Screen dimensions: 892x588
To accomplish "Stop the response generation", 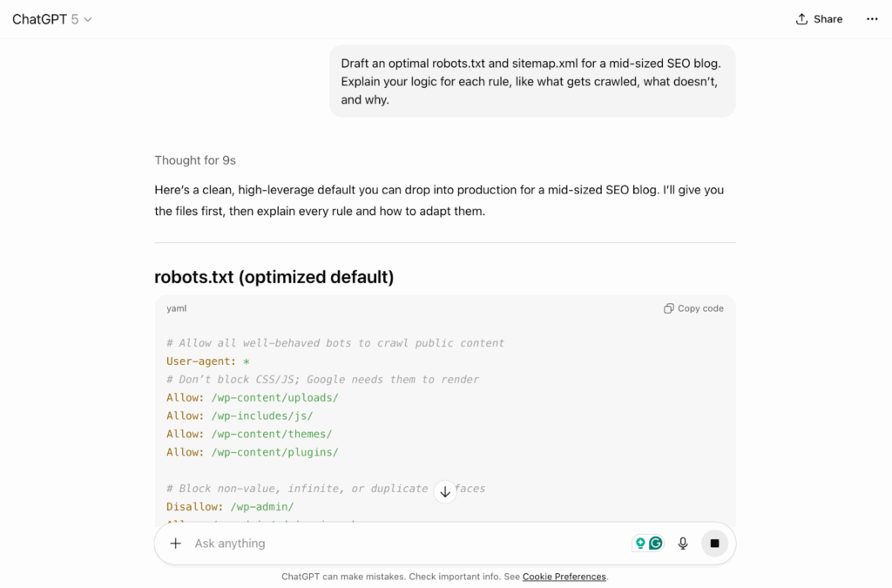I will pos(714,544).
